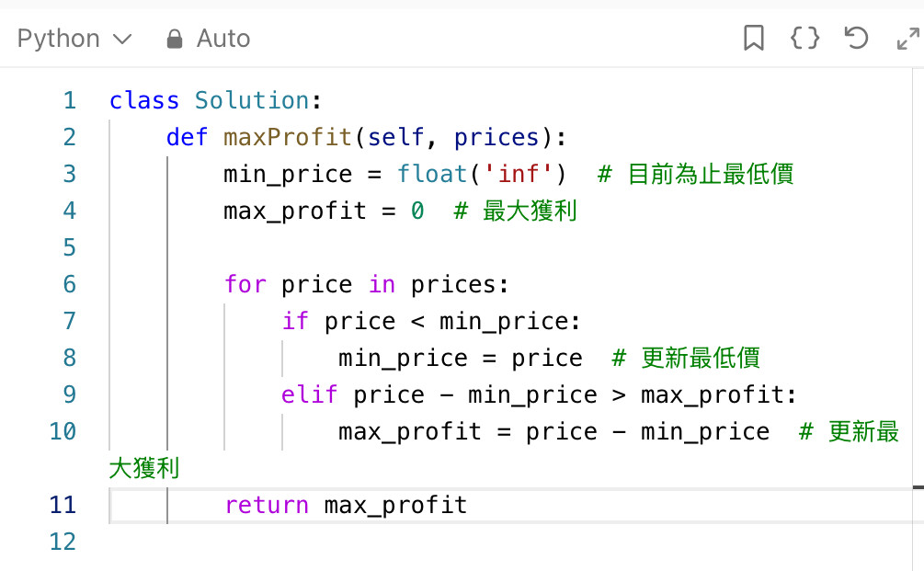924x571 pixels.
Task: Click the lock icon beside Auto
Action: pyautogui.click(x=174, y=40)
